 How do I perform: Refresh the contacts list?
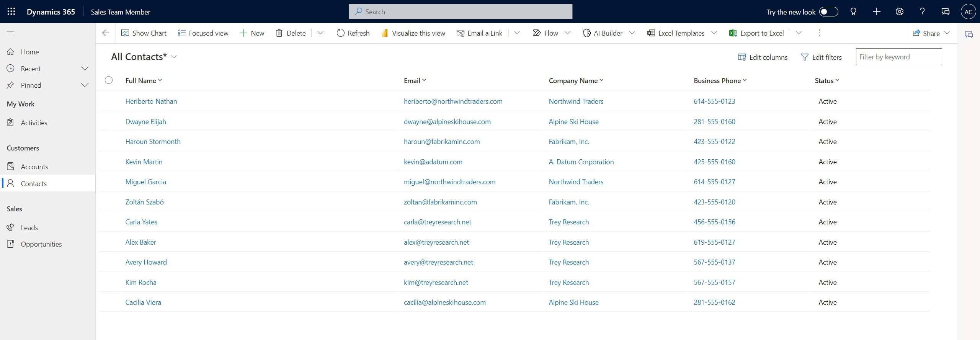[x=353, y=33]
